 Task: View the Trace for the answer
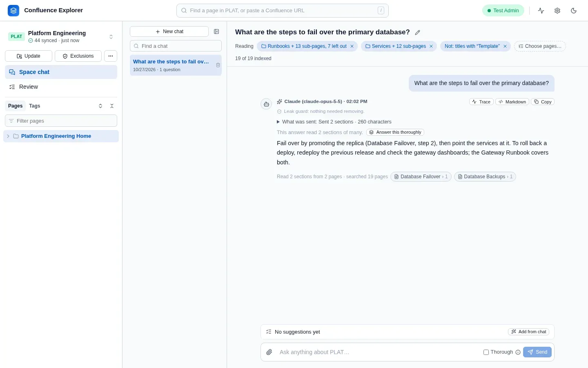tap(481, 102)
